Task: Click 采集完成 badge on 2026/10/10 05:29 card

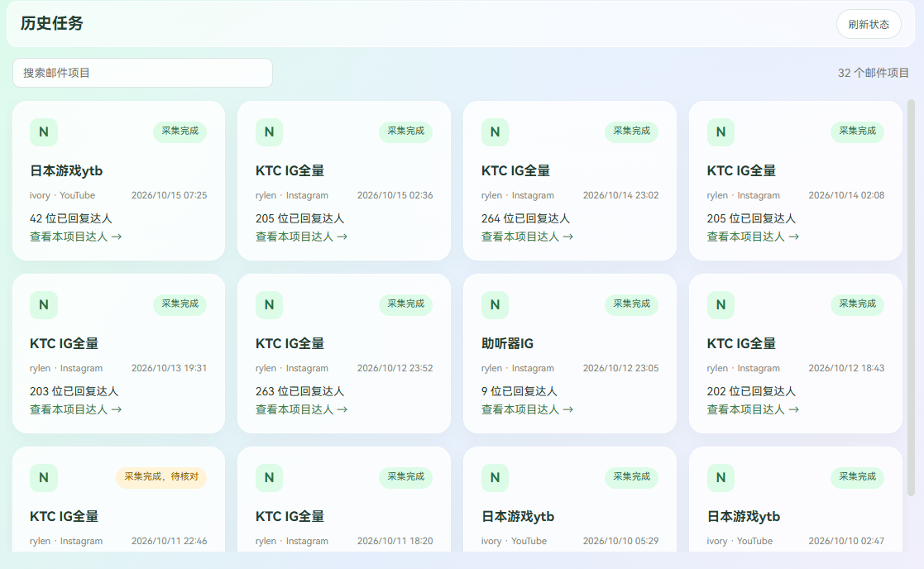Action: pos(631,477)
